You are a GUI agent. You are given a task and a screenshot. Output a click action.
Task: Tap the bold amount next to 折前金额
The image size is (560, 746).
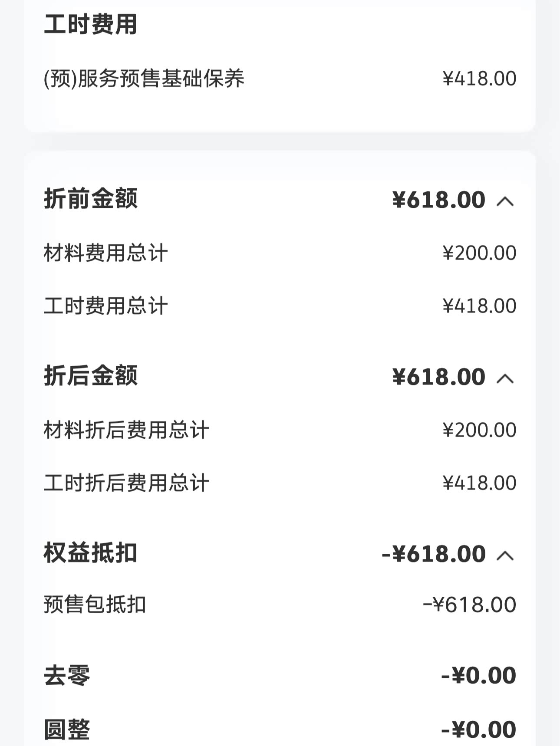pos(438,200)
